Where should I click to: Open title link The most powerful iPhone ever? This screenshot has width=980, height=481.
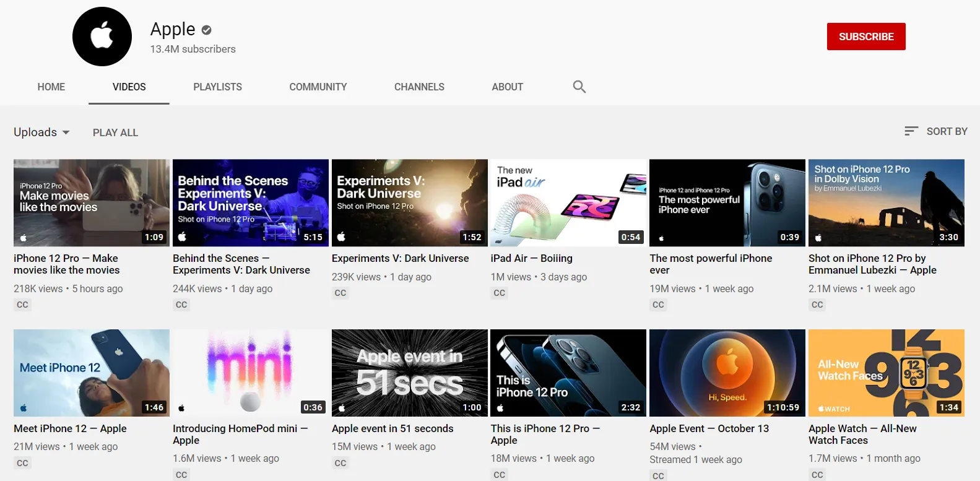711,264
